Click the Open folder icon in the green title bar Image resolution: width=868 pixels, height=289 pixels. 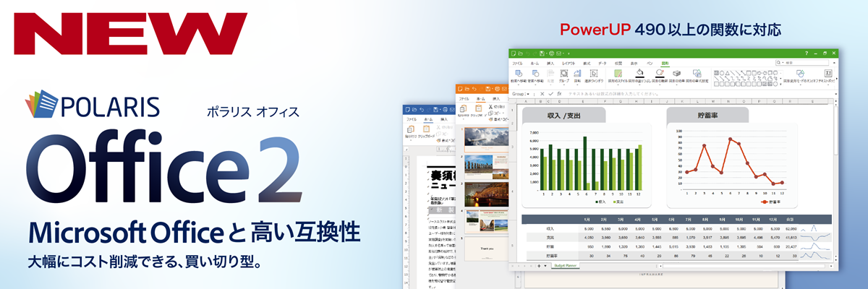click(520, 53)
